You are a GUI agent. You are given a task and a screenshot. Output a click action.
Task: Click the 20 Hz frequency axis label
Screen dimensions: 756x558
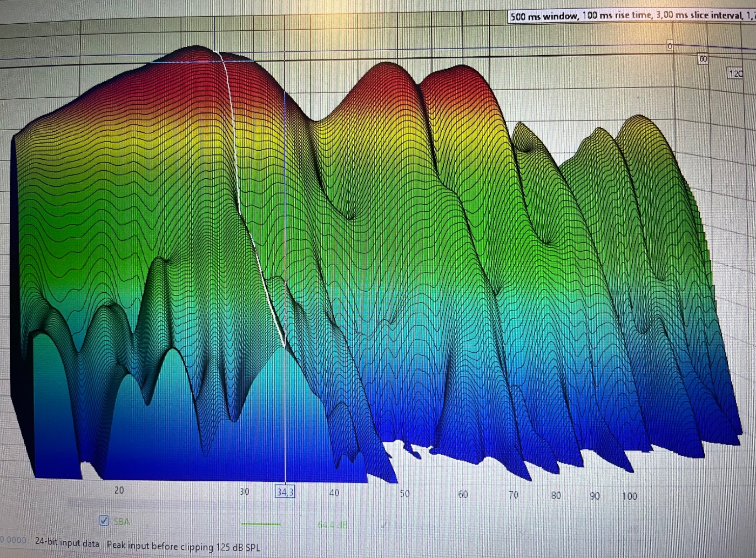point(119,490)
